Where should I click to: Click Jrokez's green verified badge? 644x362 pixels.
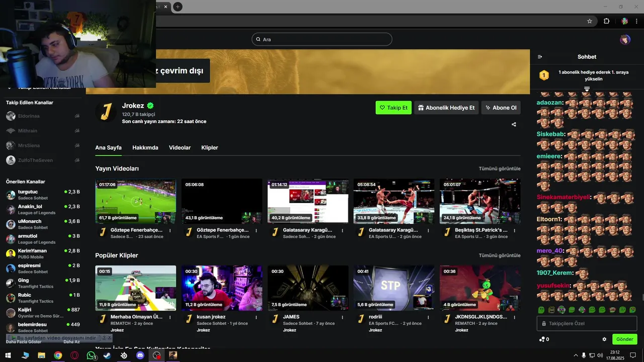click(x=150, y=106)
